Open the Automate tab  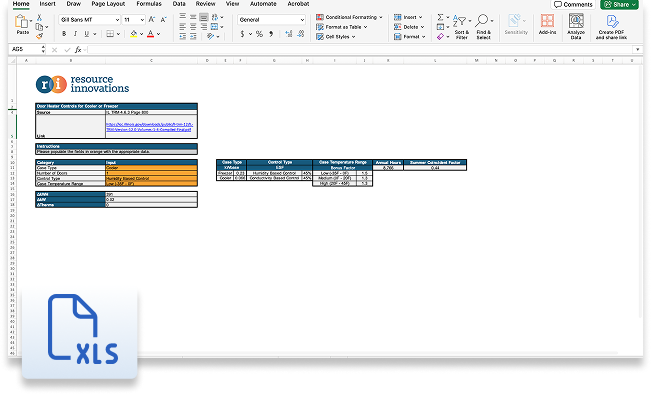pos(263,4)
